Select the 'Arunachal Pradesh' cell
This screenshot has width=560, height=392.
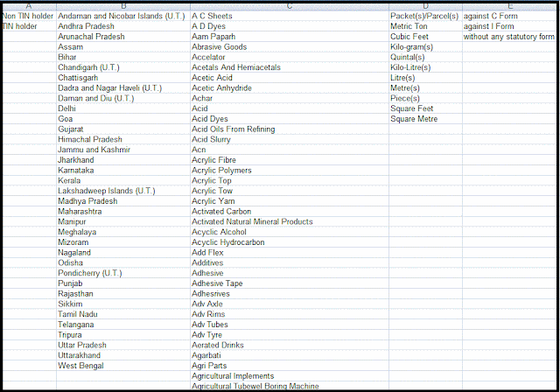123,37
